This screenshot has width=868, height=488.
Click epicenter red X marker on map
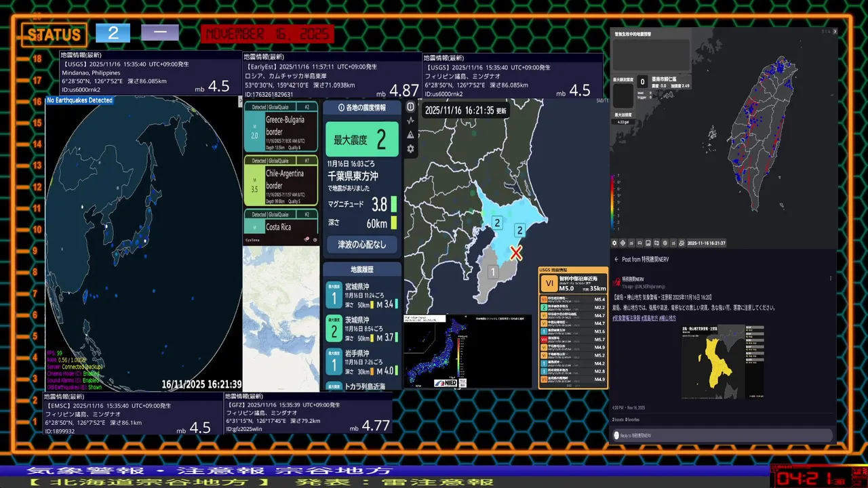[516, 253]
